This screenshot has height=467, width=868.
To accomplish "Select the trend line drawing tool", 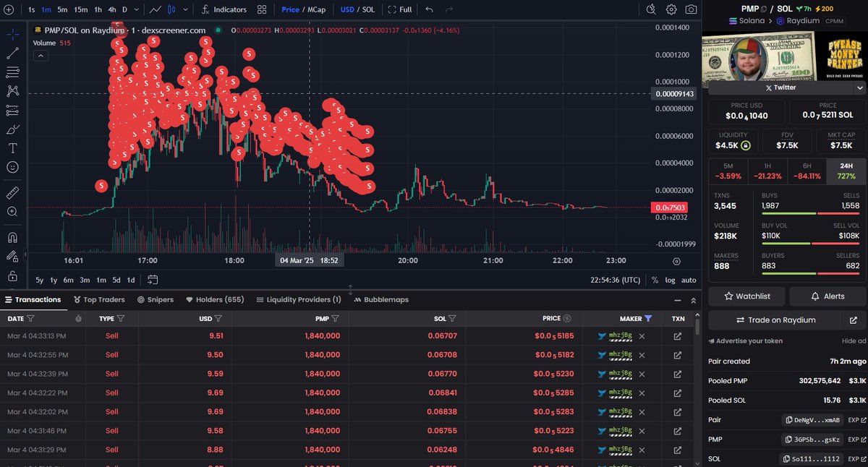I will click(12, 53).
